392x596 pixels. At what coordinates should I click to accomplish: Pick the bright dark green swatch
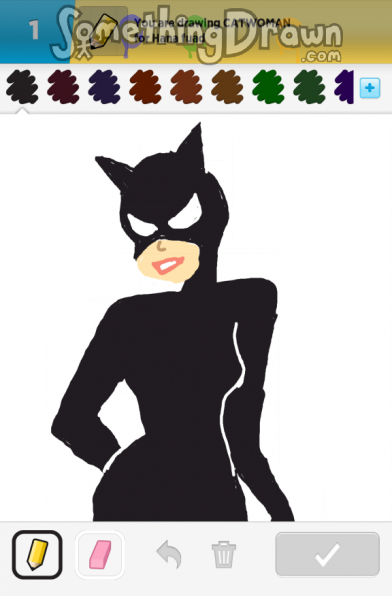(268, 87)
